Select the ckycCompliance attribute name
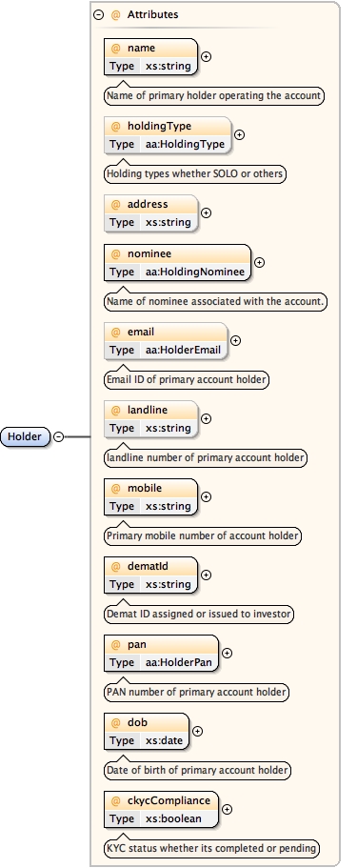This screenshot has height=868, width=357. pyautogui.click(x=169, y=800)
